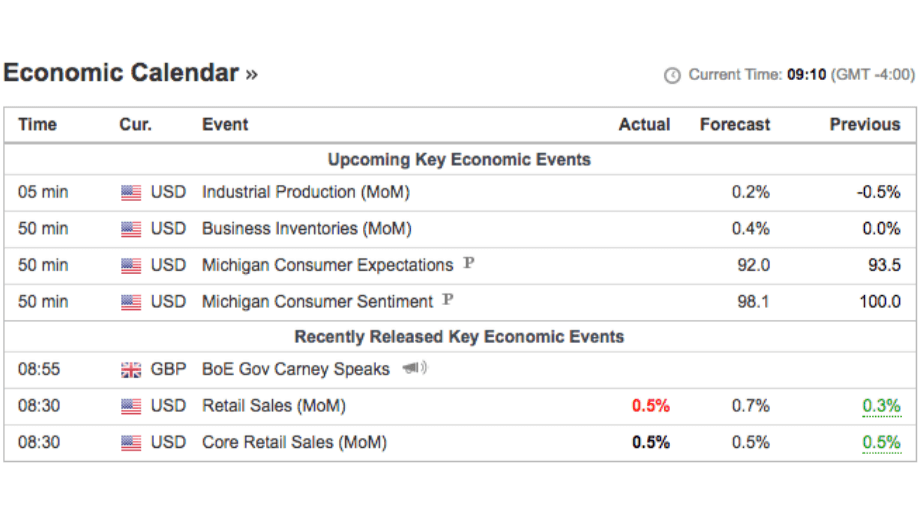Click the clock icon beside Current Time
This screenshot has height=530, width=920.
click(x=672, y=75)
